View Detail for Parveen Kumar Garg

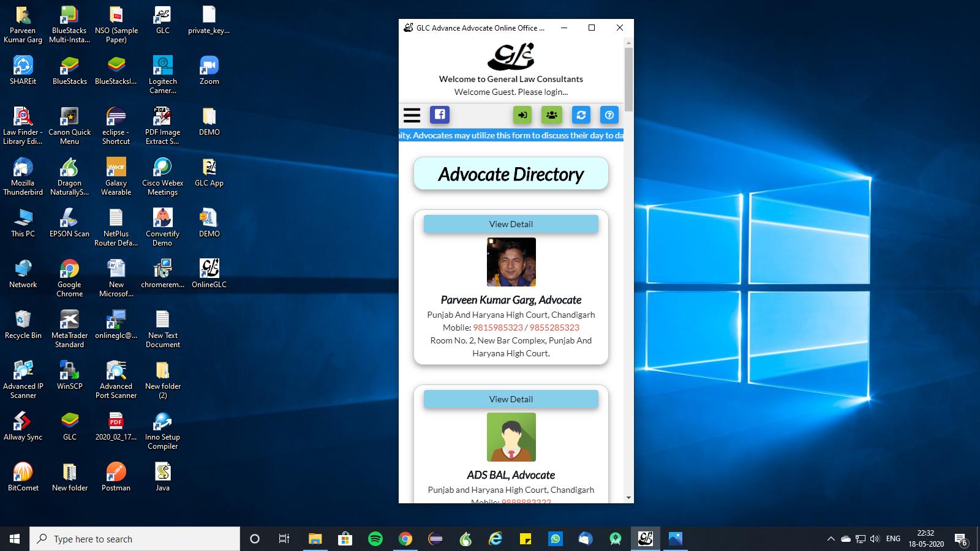coord(511,224)
